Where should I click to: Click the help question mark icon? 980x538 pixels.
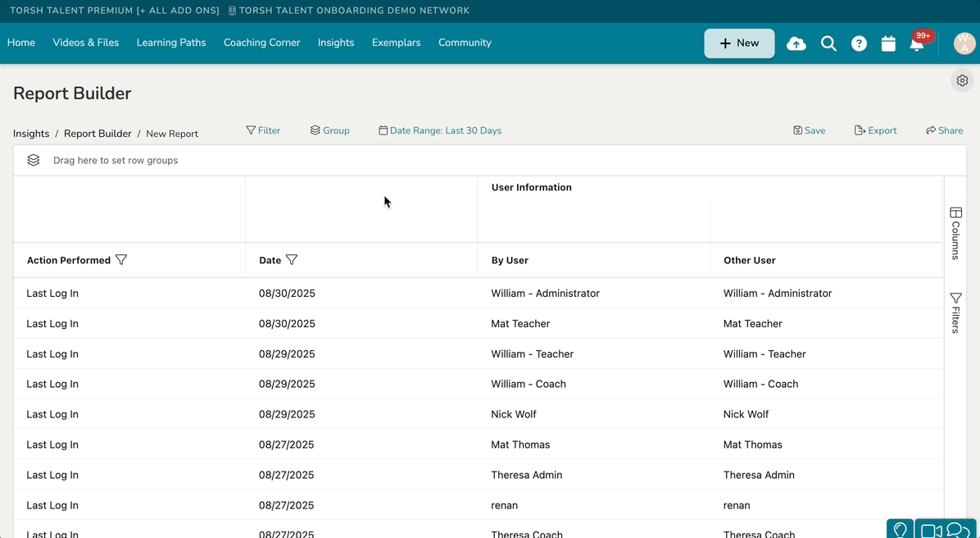(859, 43)
